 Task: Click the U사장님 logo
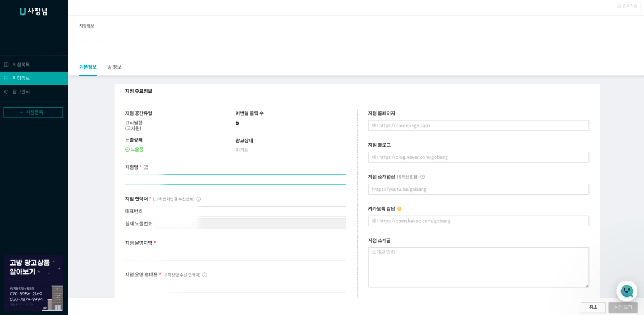click(x=34, y=12)
